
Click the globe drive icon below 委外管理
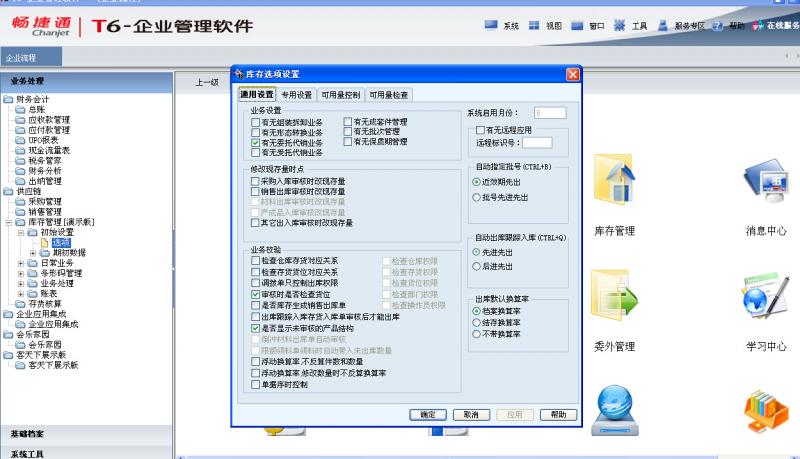tap(615, 411)
